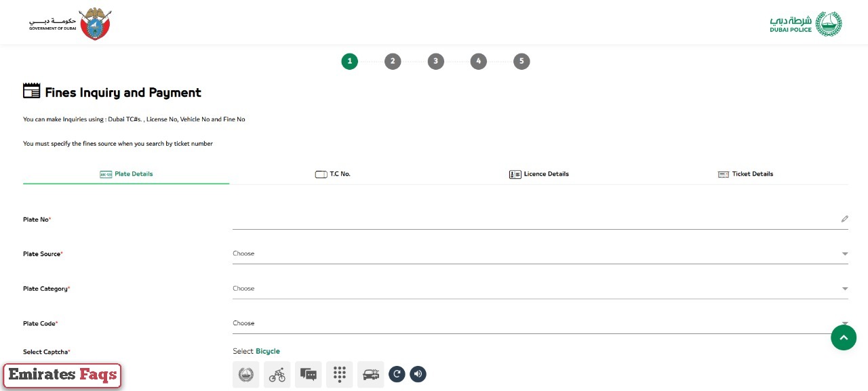Open the Plate Code dropdown
The height and width of the screenshot is (391, 868).
[539, 323]
